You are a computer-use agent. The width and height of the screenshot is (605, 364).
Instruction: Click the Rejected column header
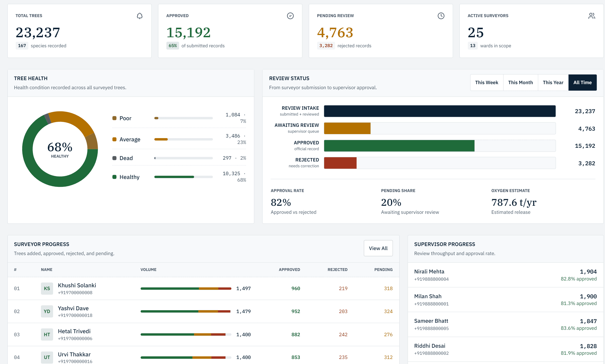click(337, 270)
